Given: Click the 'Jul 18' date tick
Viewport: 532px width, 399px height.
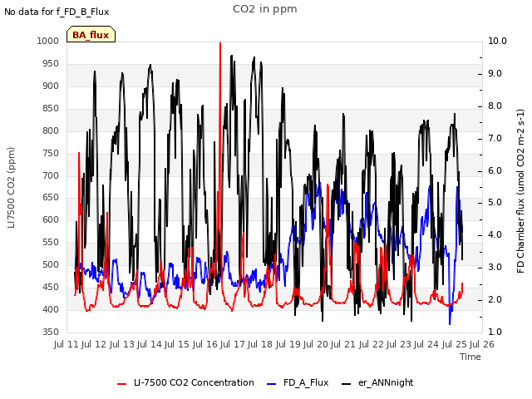Looking at the screenshot, I should pyautogui.click(x=260, y=344).
